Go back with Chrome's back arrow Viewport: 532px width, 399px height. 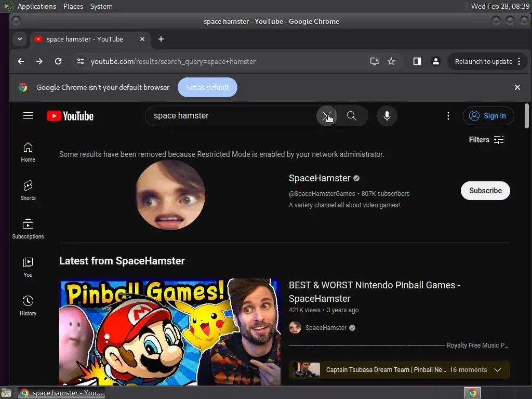(21, 61)
